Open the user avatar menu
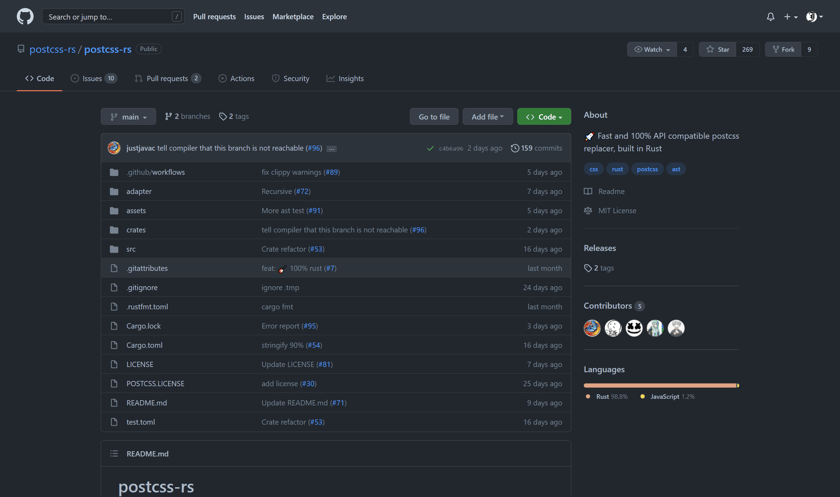Screen dimensions: 840x497 814,17
